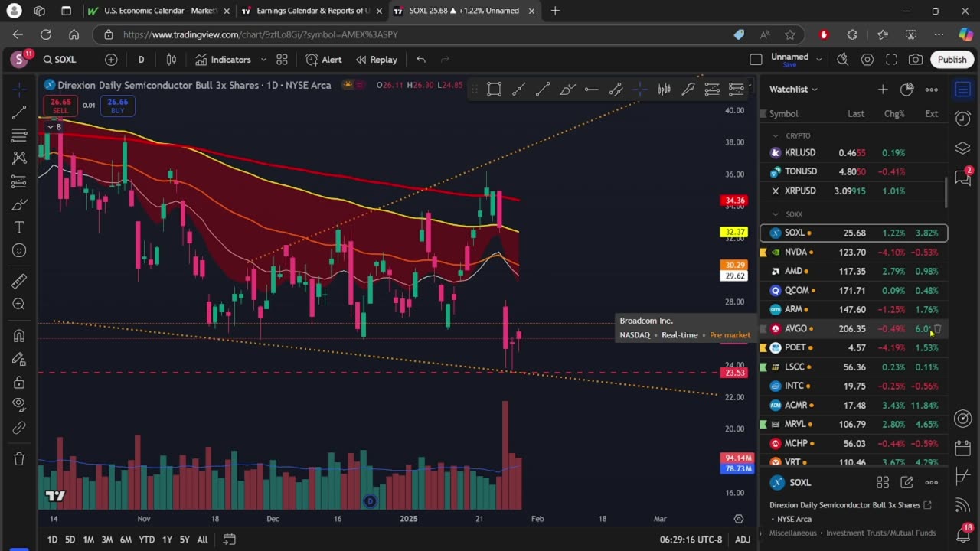Open SOXL symbol search
The image size is (980, 551).
(x=60, y=60)
